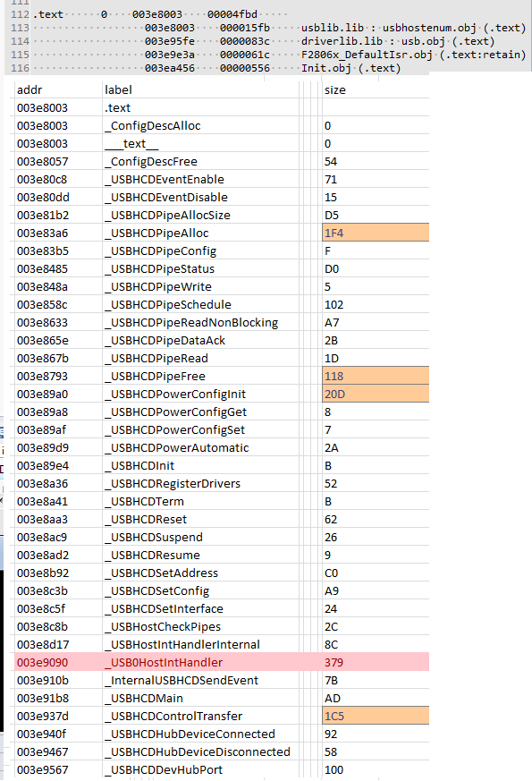Click editor line 113 usbhostenum.obj text
Image resolution: width=532 pixels, height=781 pixels.
(414, 28)
